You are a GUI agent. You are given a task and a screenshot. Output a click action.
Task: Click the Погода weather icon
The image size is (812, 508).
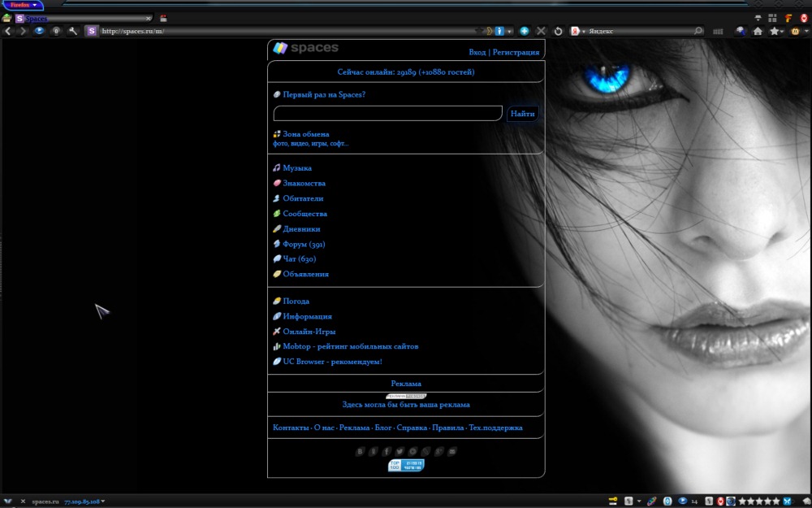pos(277,301)
